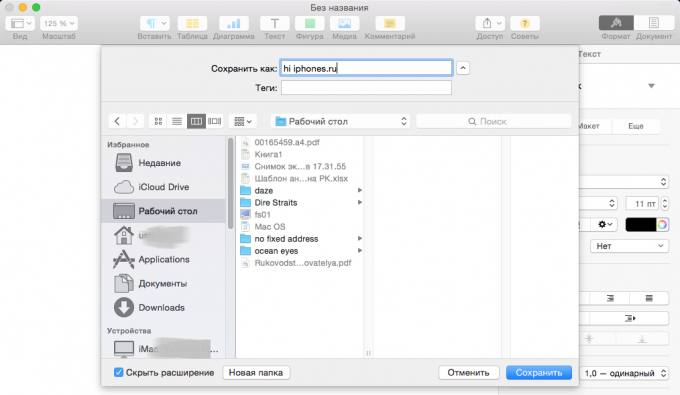Click the Tips (Советы) toolbar icon
680x395 pixels.
[x=525, y=23]
